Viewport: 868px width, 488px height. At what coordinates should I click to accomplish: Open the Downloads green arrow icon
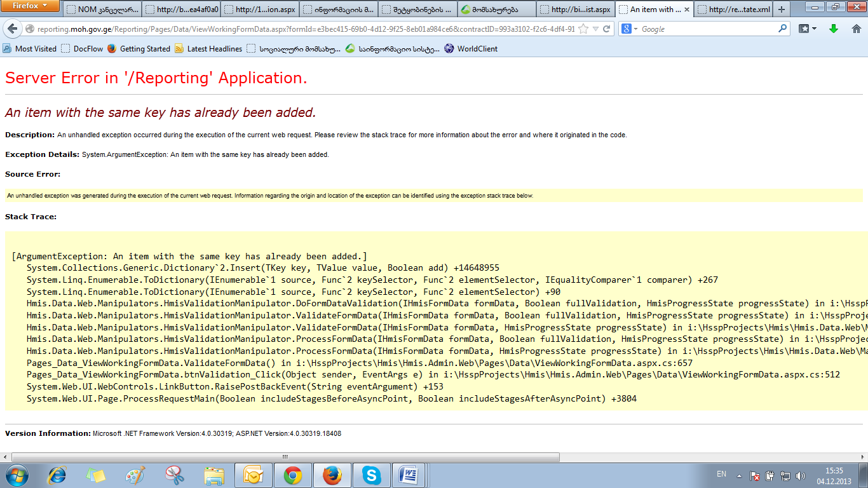[834, 29]
